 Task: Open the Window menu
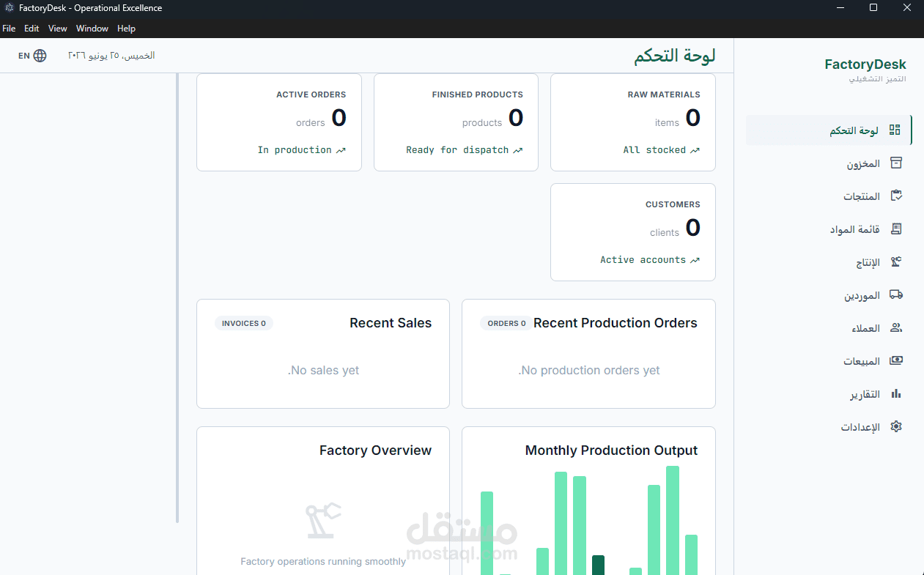click(x=92, y=29)
